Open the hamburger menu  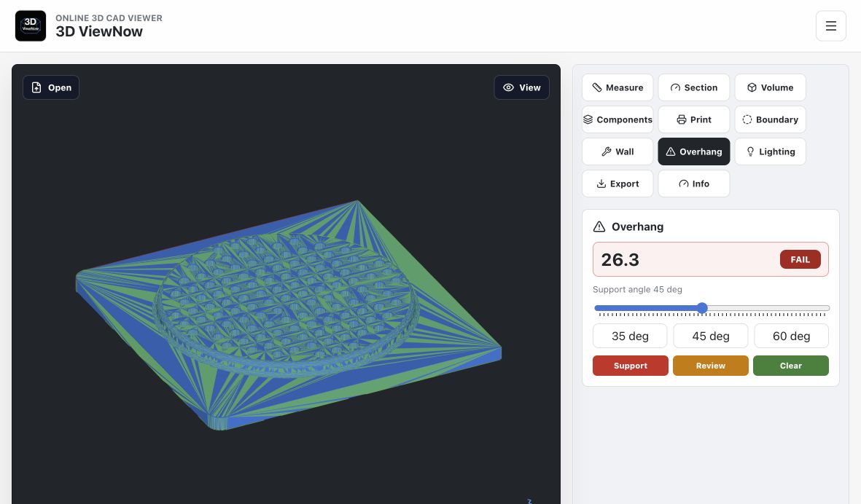coord(831,25)
